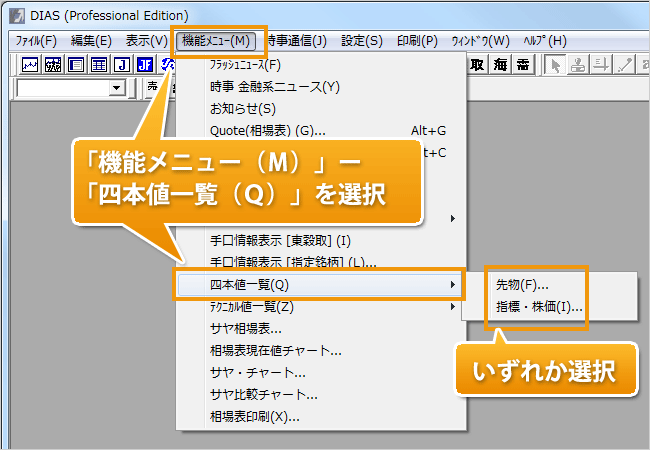Select the diagonal line drawing tool
Image resolution: width=650 pixels, height=450 pixels.
(626, 65)
